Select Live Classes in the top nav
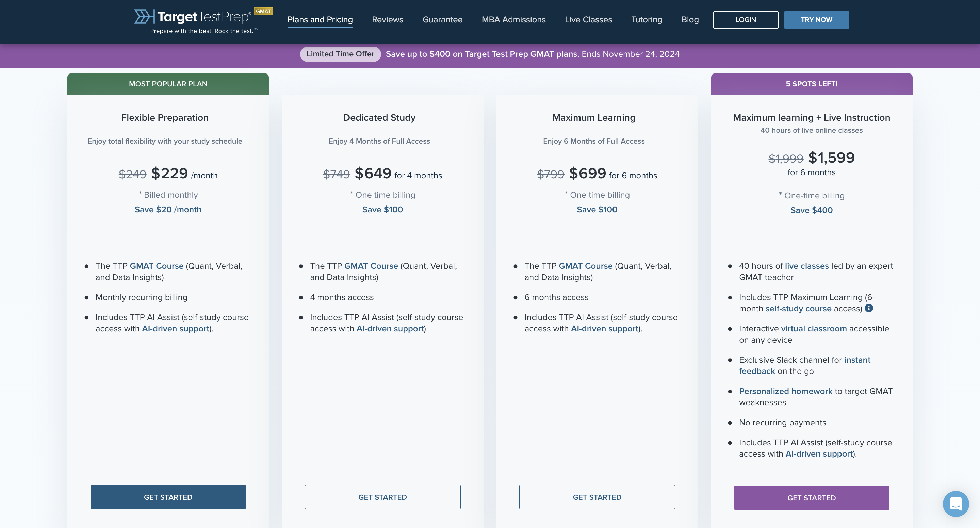This screenshot has width=980, height=528. pyautogui.click(x=588, y=20)
